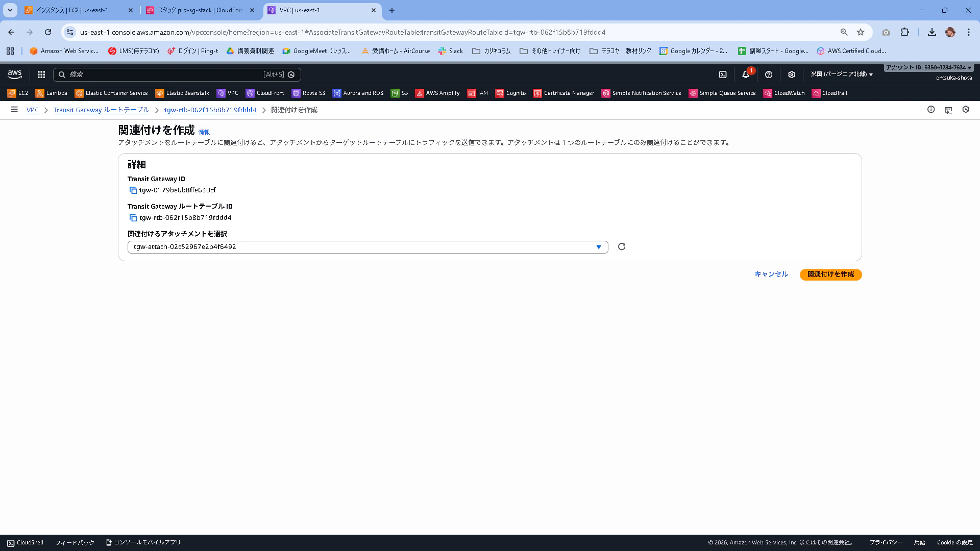
Task: Open the CloudWatch favorites shortcut
Action: click(784, 93)
